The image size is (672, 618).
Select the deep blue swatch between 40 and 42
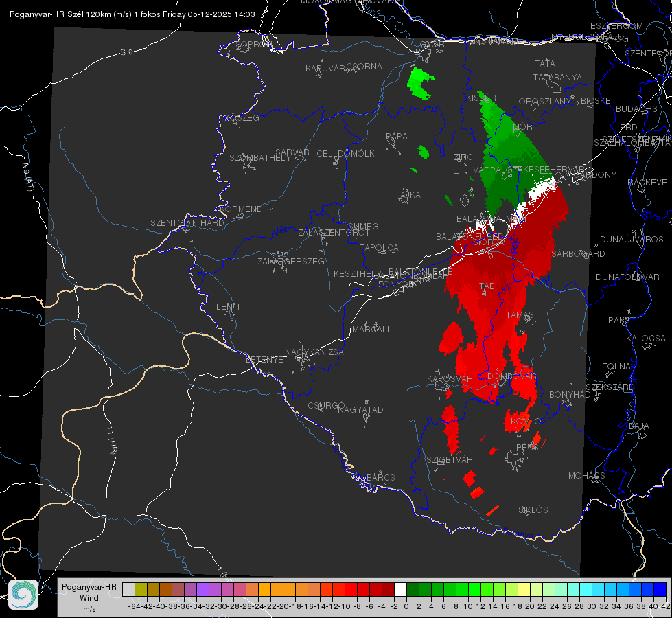point(660,589)
